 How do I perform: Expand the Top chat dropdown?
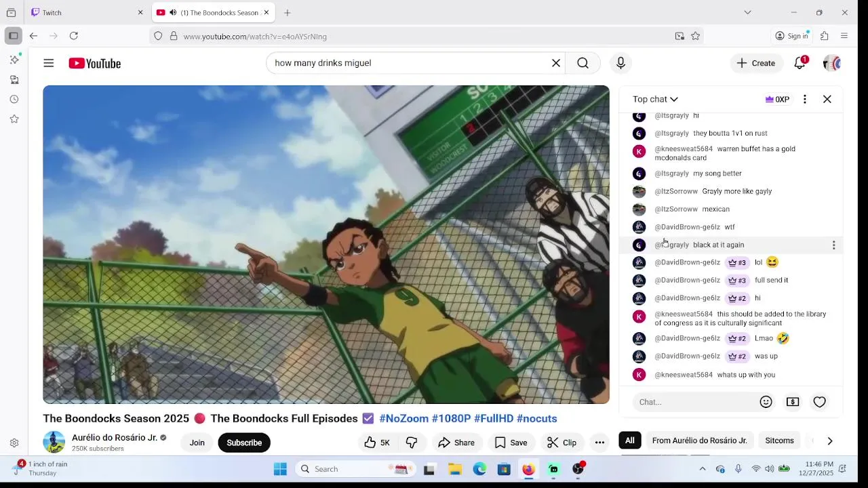[655, 99]
